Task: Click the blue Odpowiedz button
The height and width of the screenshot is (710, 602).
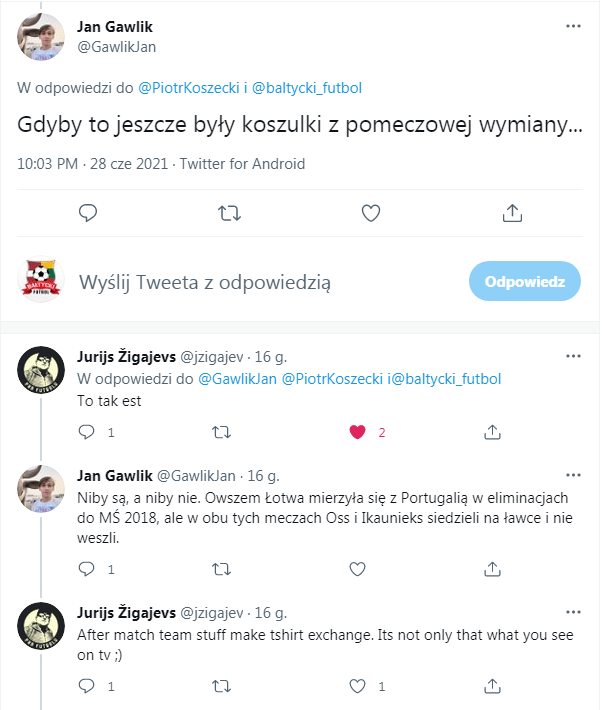Action: (x=525, y=282)
